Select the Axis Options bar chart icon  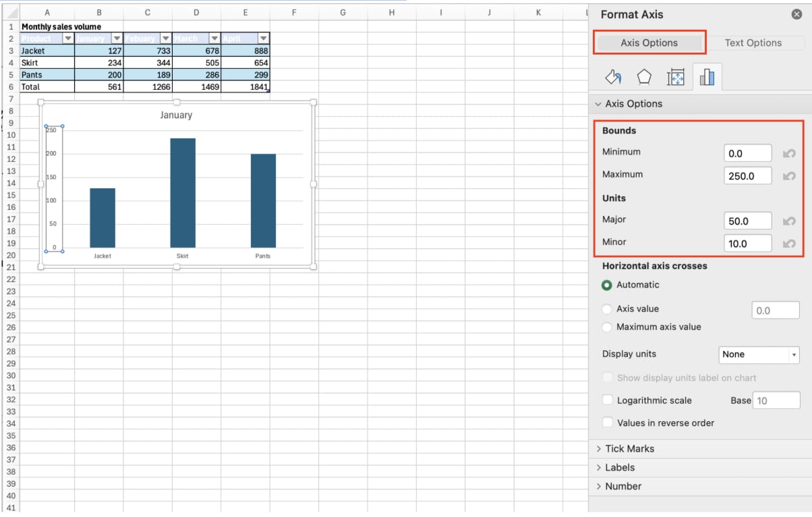click(x=707, y=78)
